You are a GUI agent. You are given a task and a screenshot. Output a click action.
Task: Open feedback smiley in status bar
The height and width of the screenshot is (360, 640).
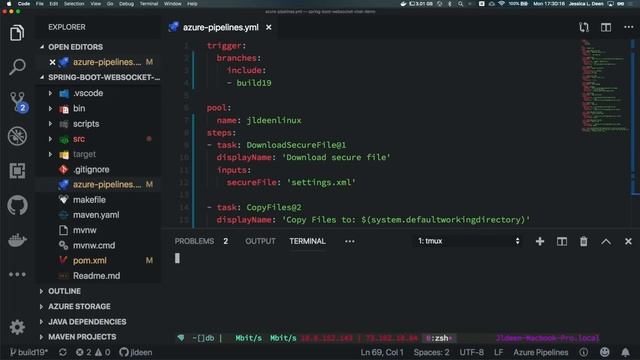604,352
